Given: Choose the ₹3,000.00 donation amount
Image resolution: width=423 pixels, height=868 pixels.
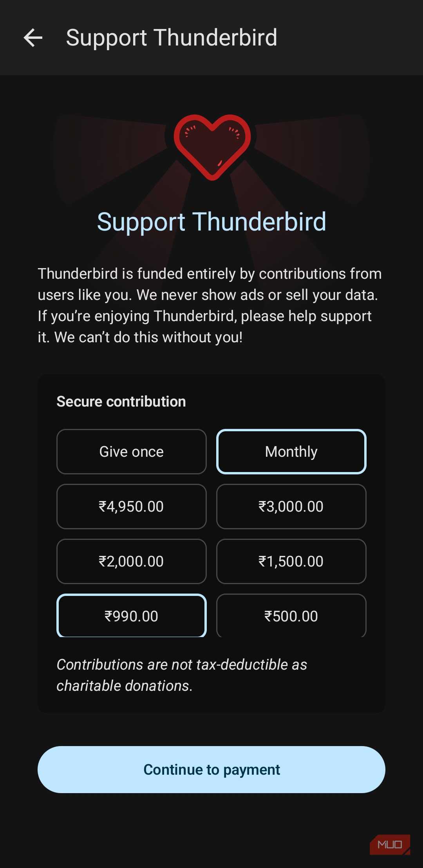Looking at the screenshot, I should (291, 506).
